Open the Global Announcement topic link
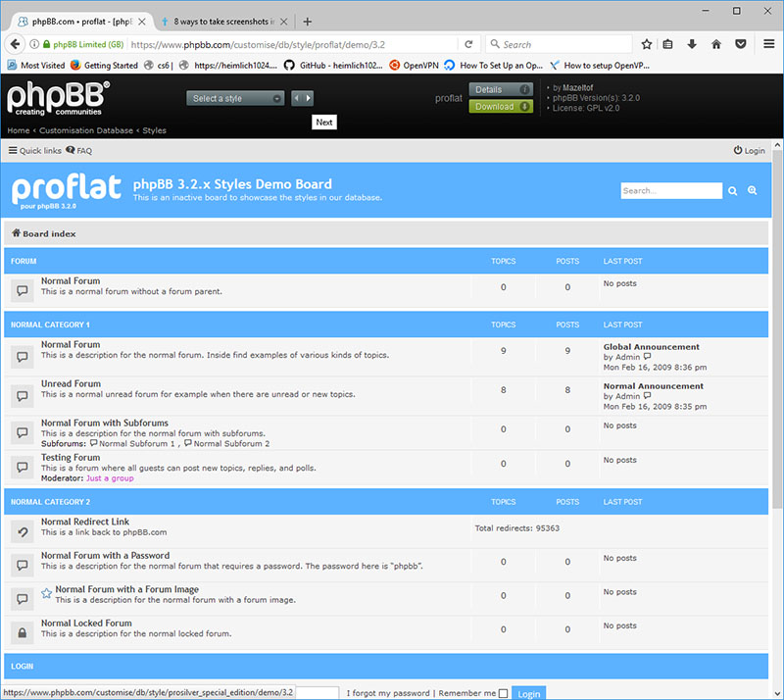784x700 pixels. (x=651, y=346)
